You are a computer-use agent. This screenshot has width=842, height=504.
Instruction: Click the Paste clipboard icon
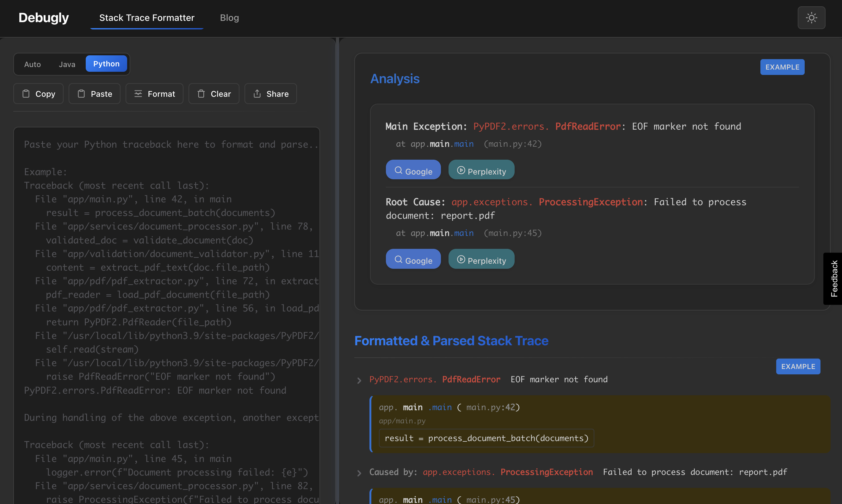[81, 94]
